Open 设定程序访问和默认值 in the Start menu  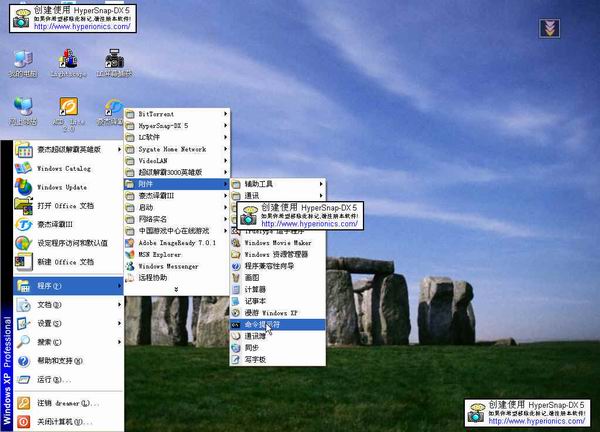coord(68,243)
